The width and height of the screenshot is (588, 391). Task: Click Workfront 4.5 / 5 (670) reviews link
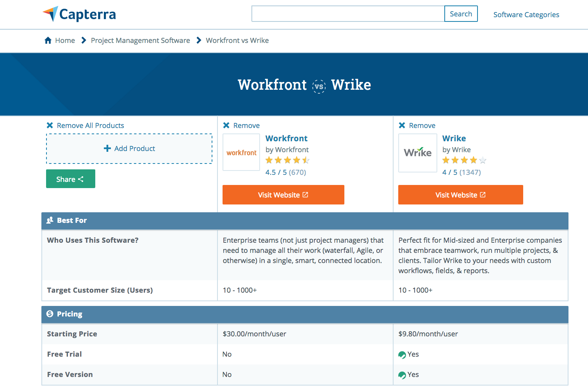coord(286,172)
